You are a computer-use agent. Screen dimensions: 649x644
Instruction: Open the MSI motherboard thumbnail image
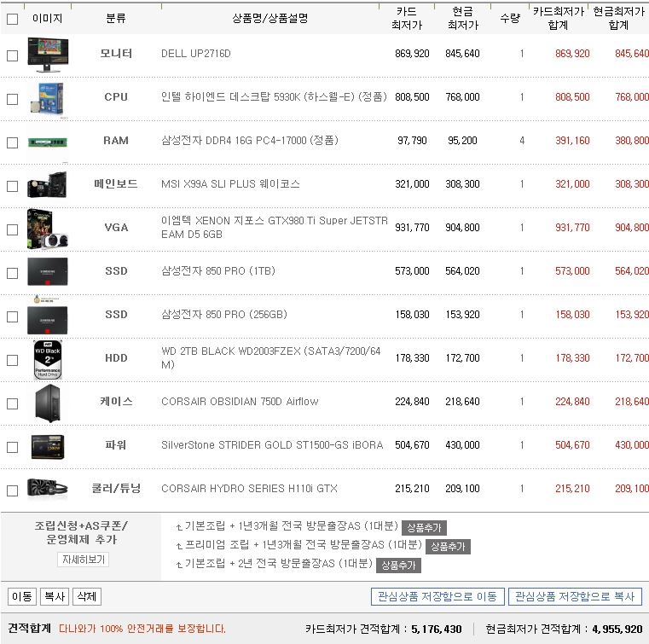click(47, 185)
